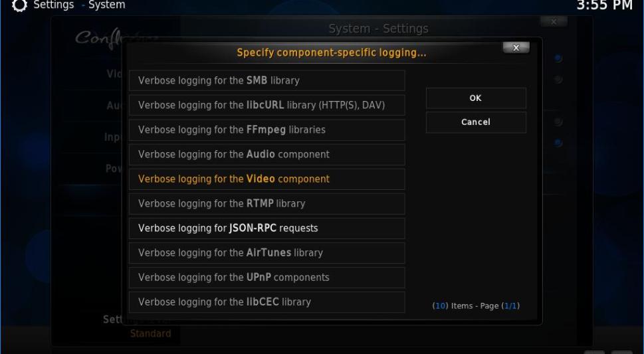Click the second radio button from top beside dialog
Screen dimensions: 644x354
(558, 80)
